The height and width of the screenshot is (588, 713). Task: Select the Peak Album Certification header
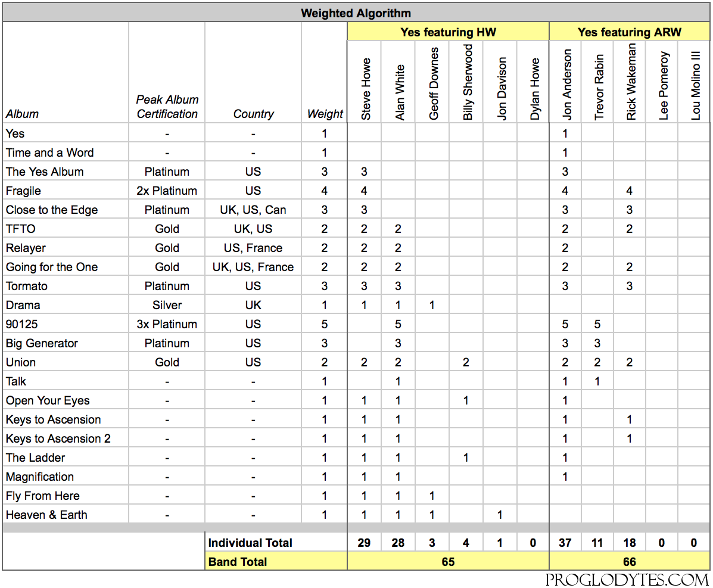[x=167, y=107]
